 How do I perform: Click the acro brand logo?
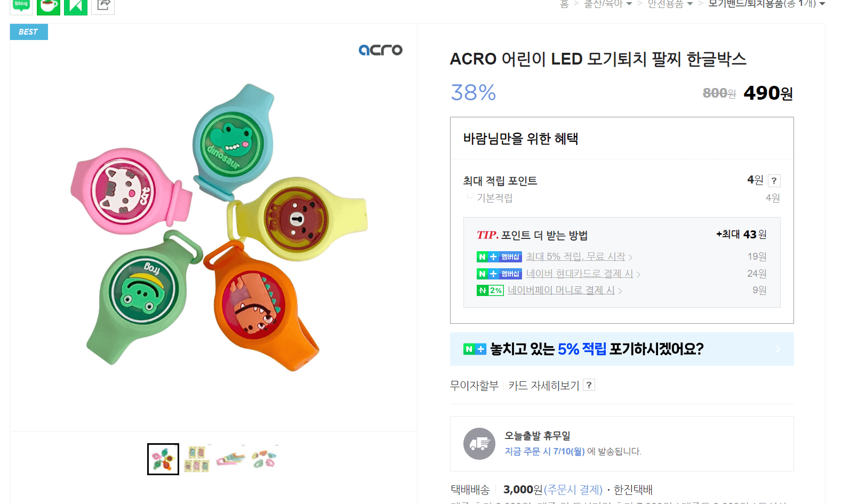(381, 50)
